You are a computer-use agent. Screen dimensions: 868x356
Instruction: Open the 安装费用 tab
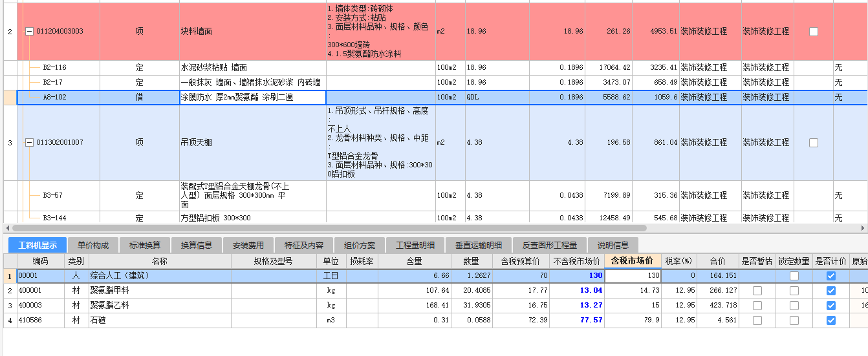point(248,246)
